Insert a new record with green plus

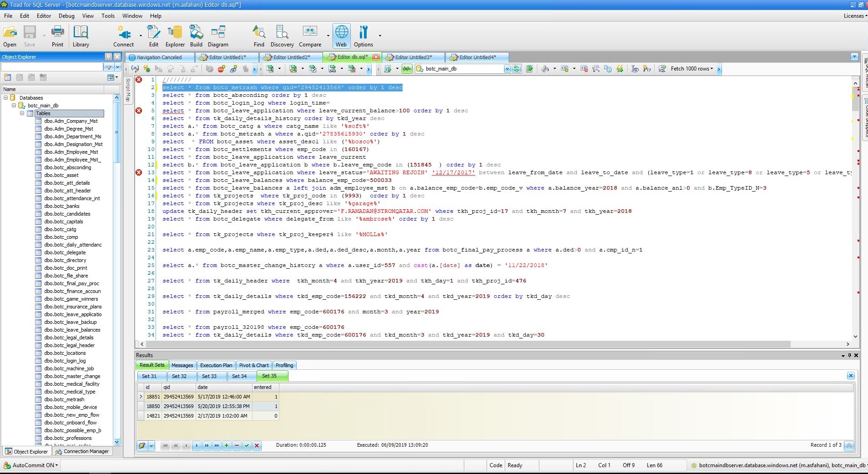coord(227,446)
